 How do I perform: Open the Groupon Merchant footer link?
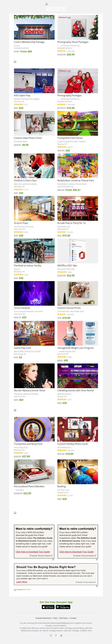point(43,618)
